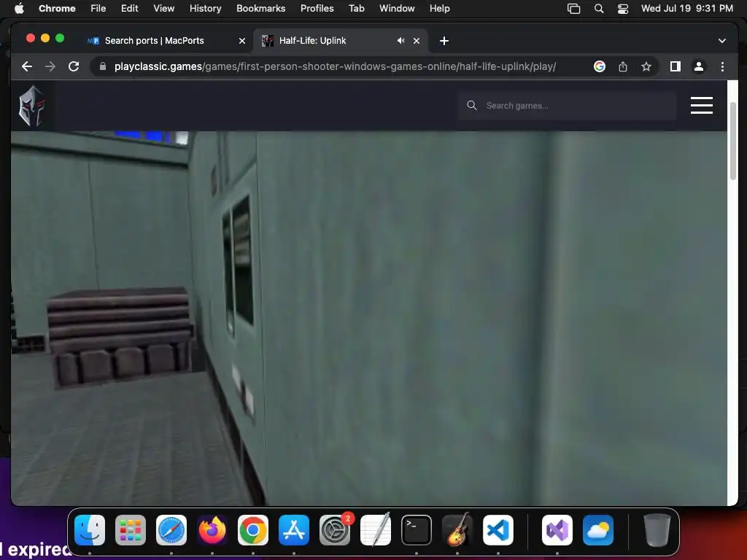Focus the playclassic.games address bar
Image resolution: width=747 pixels, height=560 pixels.
335,66
